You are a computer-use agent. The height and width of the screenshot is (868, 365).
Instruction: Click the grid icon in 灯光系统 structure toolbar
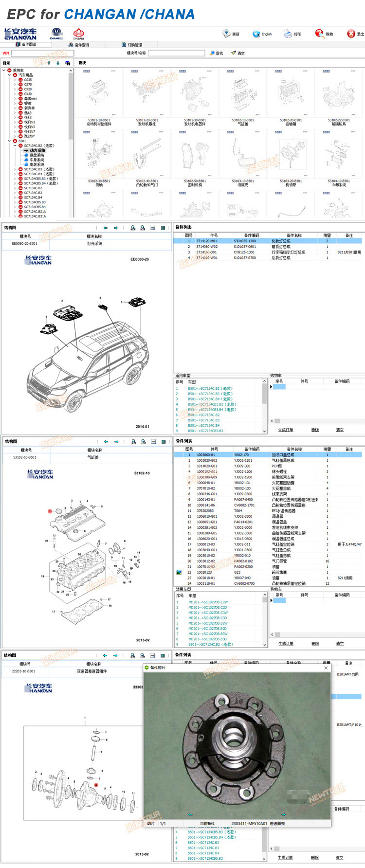pos(163,228)
